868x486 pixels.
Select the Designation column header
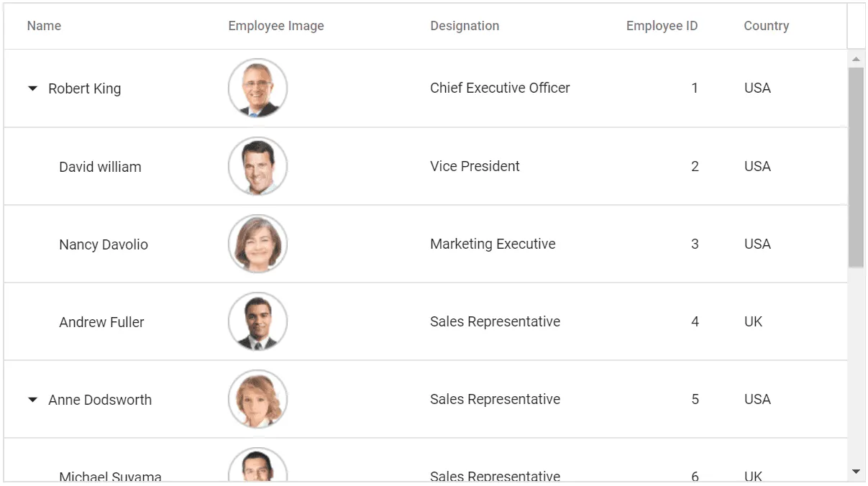pos(465,25)
